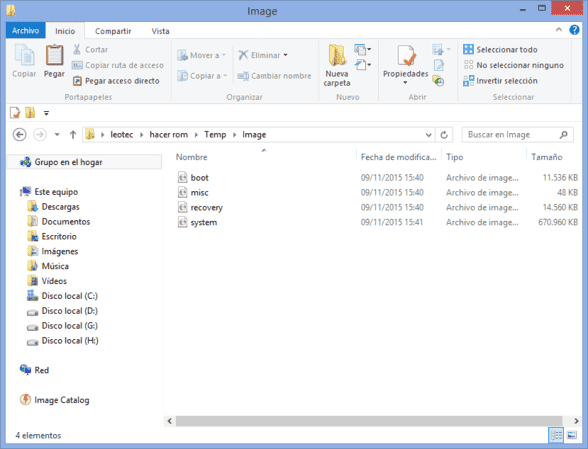
Task: Click the Editar icon in Abrir group
Action: pyautogui.click(x=438, y=65)
